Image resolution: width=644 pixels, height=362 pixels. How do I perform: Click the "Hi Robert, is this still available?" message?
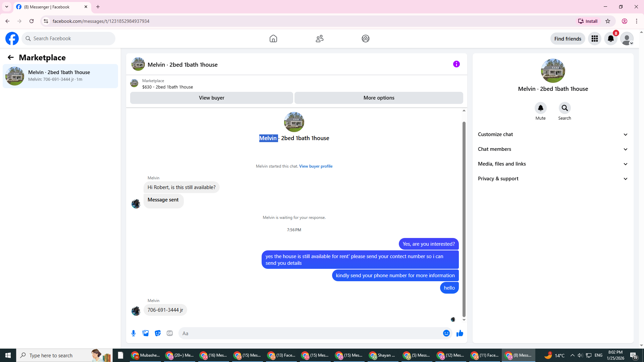181,187
